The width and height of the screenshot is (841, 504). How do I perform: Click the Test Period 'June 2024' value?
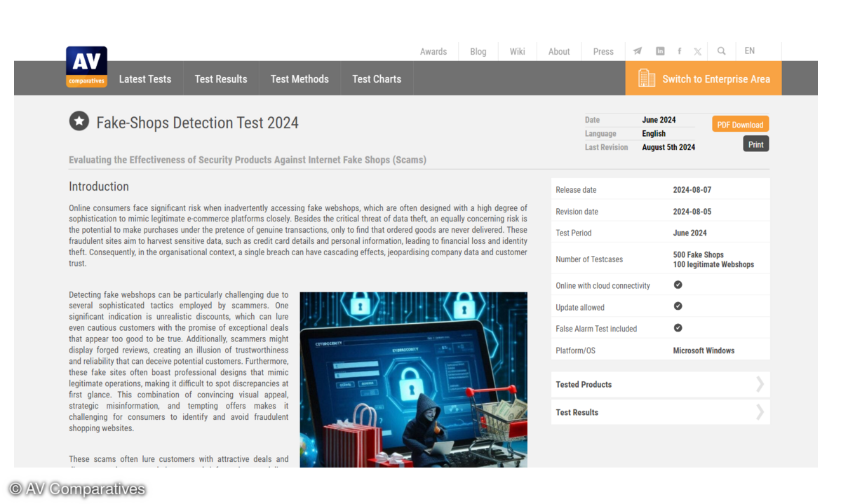tap(689, 233)
